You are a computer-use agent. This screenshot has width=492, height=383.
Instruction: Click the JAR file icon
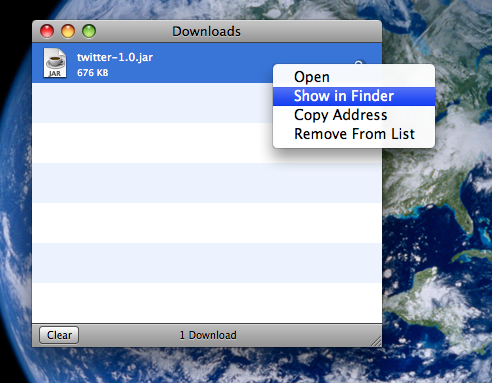coord(55,63)
